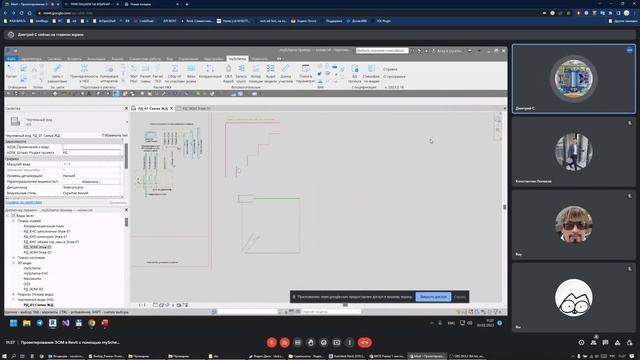Image resolution: width=640 pixels, height=360 pixels.
Task: Close the РД_01 Схема ЖД view tab
Action: point(171,109)
